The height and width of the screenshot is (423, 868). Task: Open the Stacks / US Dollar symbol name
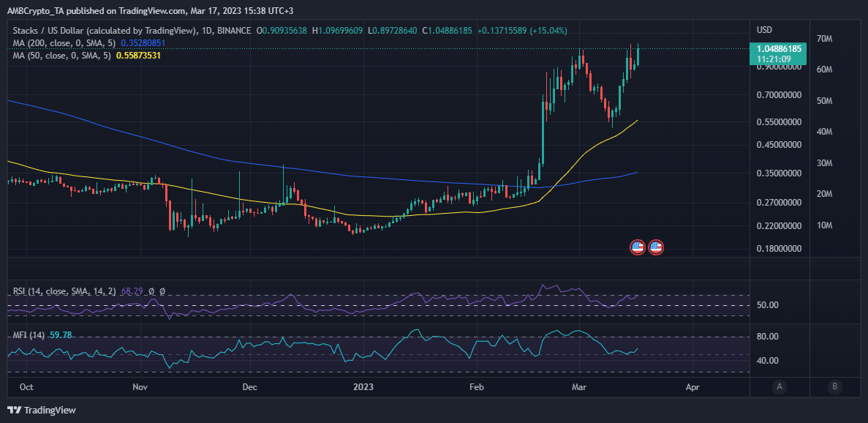coord(48,31)
